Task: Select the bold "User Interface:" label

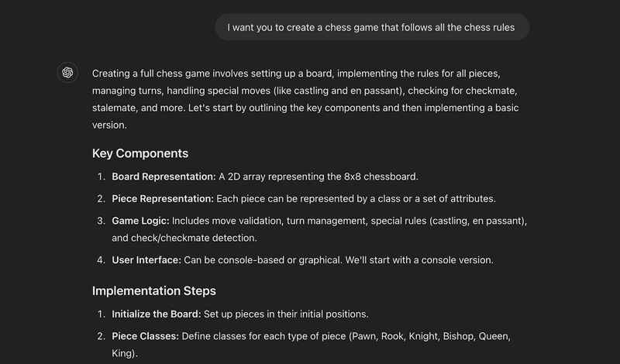Action: (x=146, y=259)
